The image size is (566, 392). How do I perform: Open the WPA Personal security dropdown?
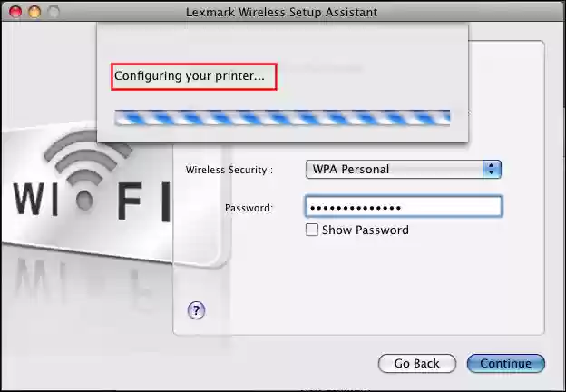click(404, 170)
